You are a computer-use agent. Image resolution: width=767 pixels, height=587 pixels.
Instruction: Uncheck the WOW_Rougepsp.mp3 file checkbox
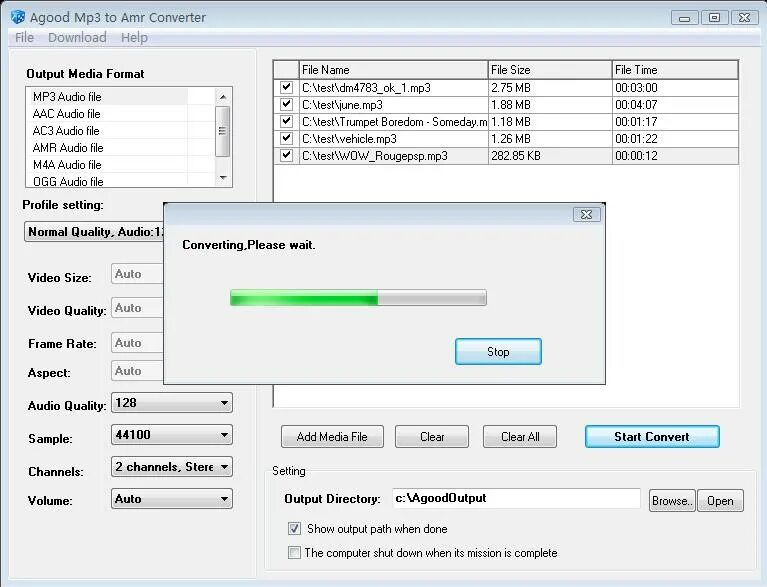point(286,156)
